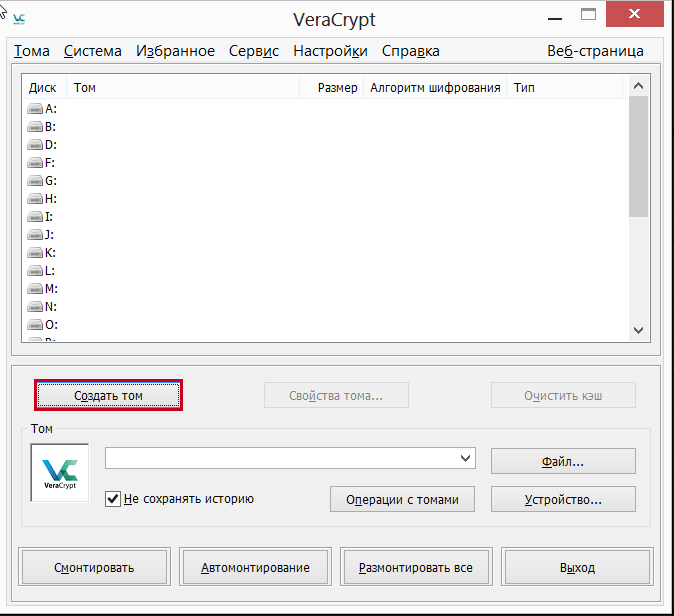This screenshot has height=616, width=674.
Task: Select the D: drive slot icon
Action: [35, 145]
